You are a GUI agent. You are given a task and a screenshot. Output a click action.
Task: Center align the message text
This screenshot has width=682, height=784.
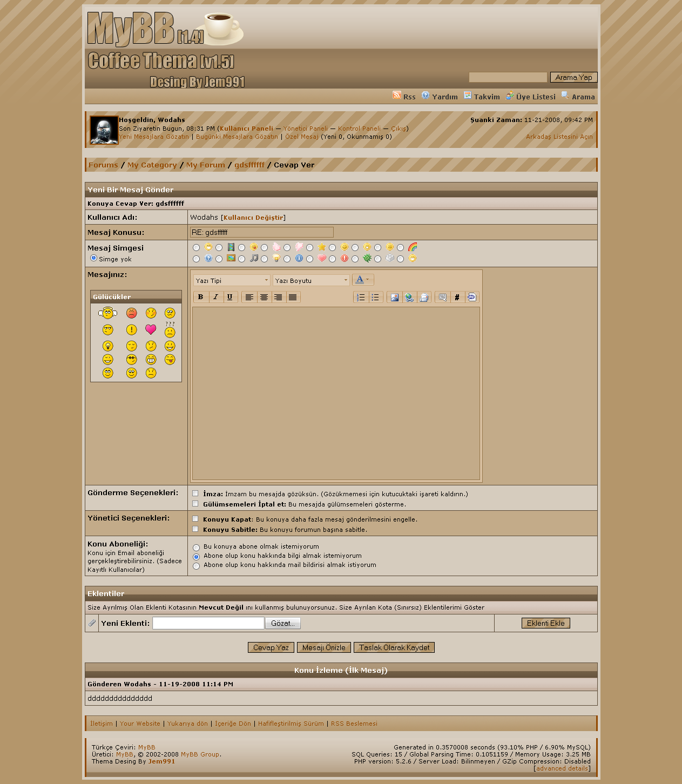pos(264,297)
